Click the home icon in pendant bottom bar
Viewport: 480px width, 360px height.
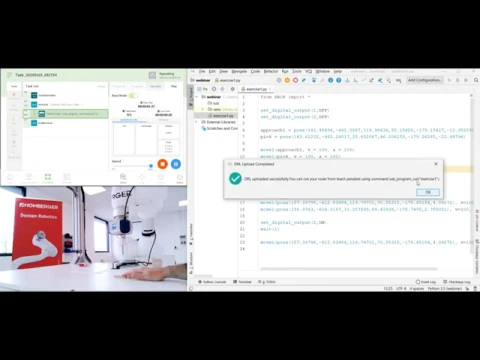tap(10, 177)
